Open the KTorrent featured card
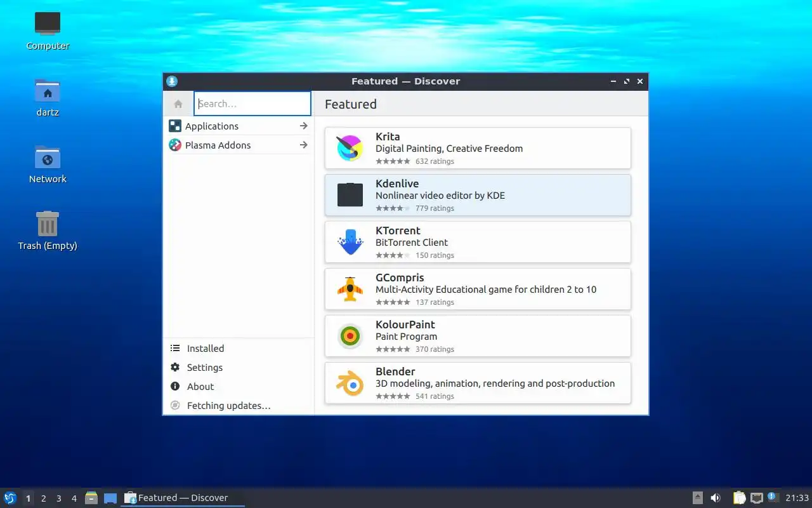 (x=478, y=242)
